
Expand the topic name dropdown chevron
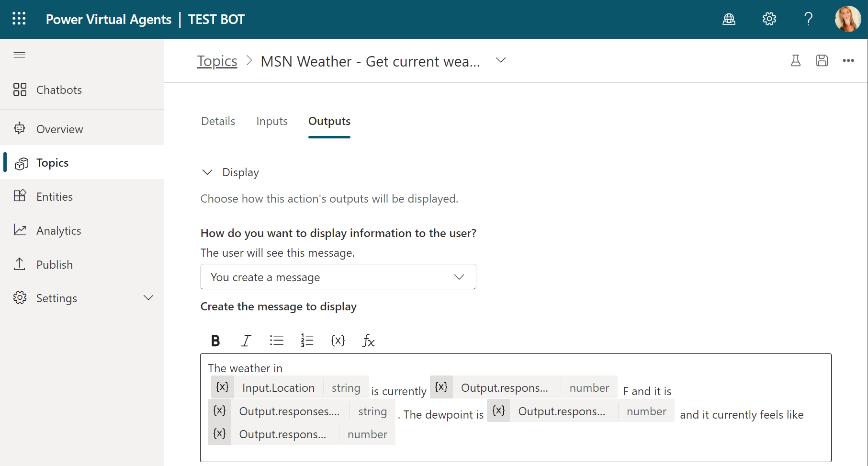(501, 60)
